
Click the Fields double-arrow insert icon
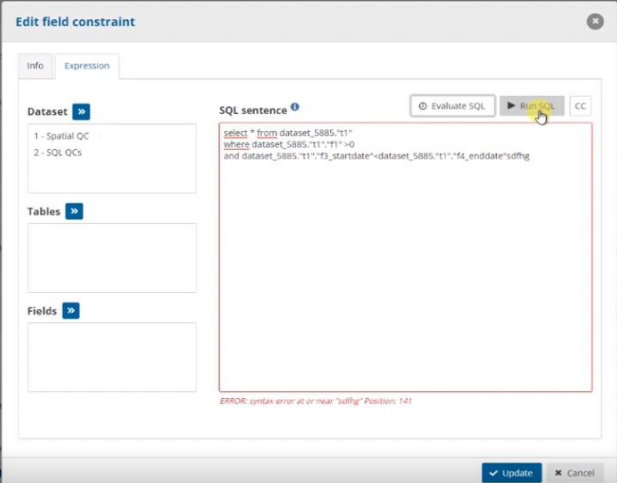coord(71,311)
